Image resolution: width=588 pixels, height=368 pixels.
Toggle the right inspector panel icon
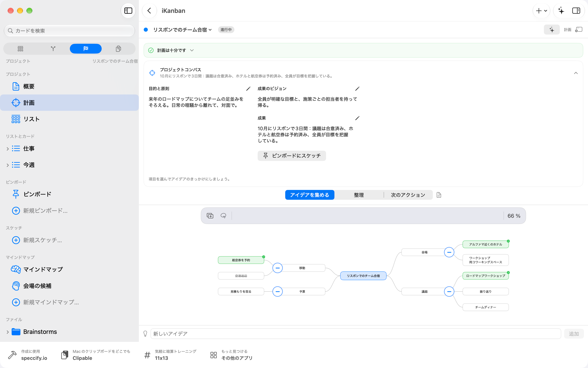576,11
